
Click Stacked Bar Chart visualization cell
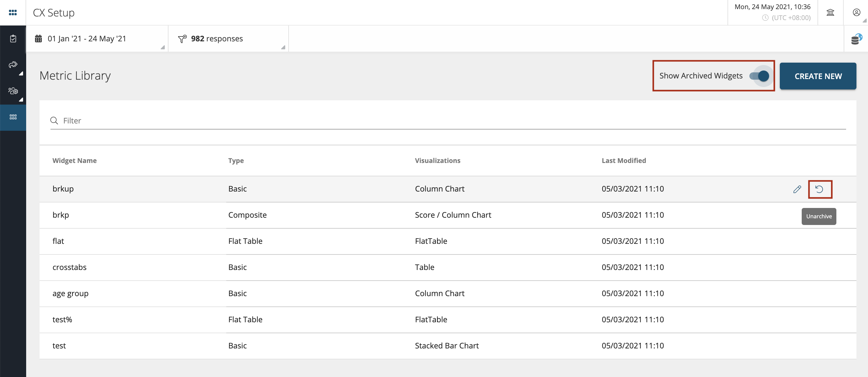pos(447,346)
